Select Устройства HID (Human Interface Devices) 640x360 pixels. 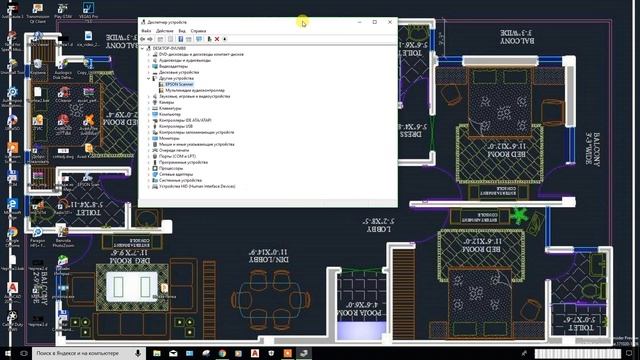click(x=197, y=187)
